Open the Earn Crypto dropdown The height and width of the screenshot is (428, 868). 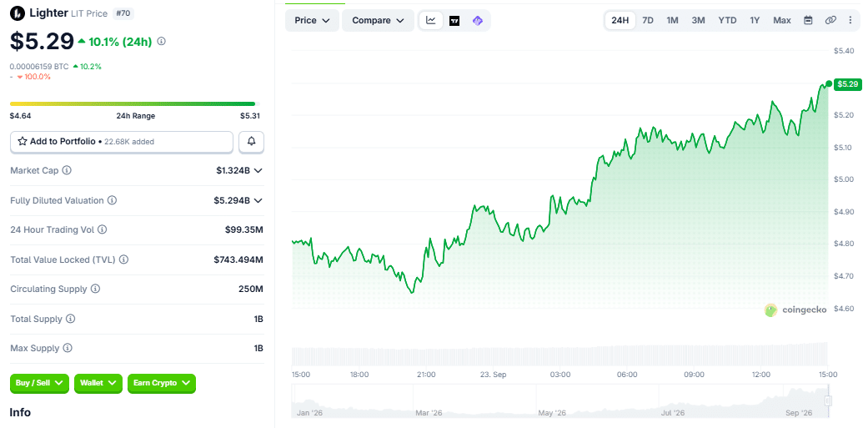click(x=162, y=383)
